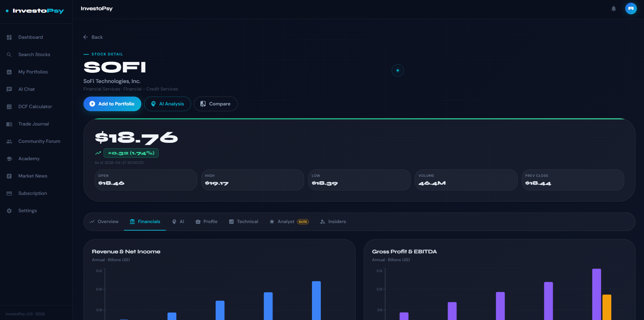Click the My Portfolios chart icon
This screenshot has width=644, height=320.
click(x=9, y=72)
